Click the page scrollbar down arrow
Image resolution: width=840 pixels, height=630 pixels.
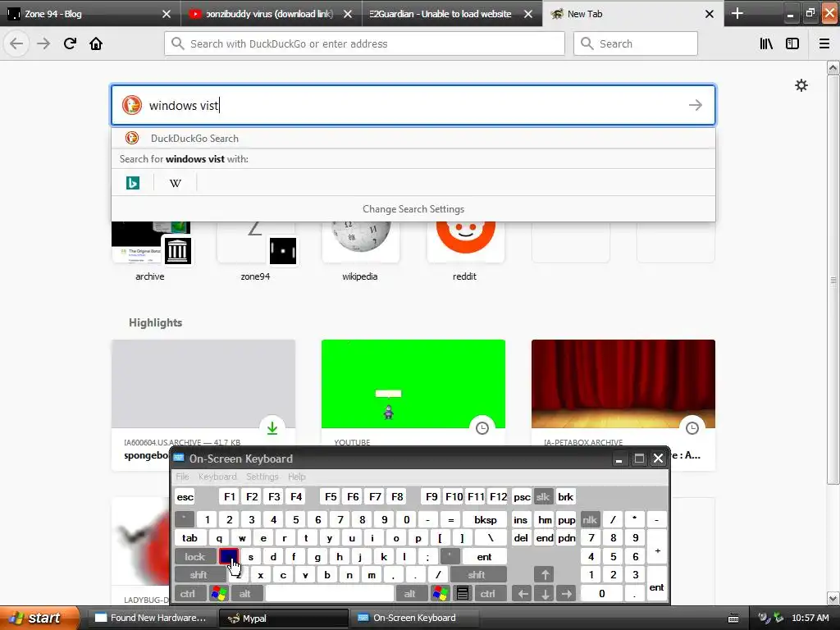click(x=833, y=598)
